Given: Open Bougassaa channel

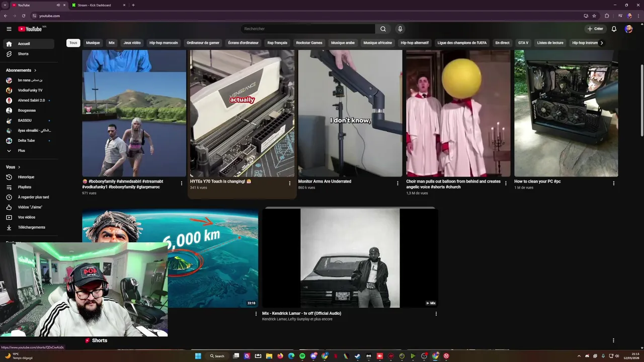Looking at the screenshot, I should tap(29, 110).
